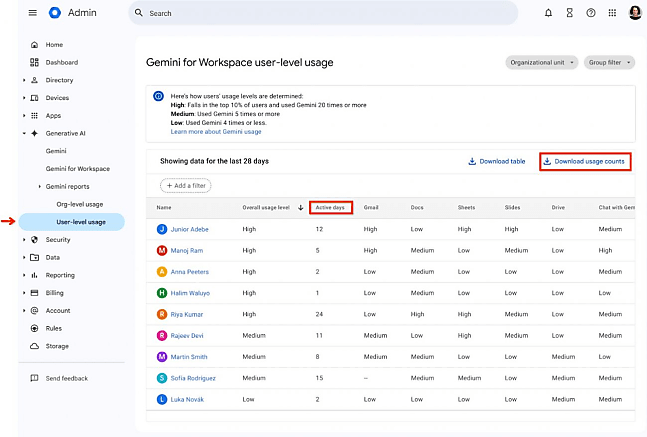The width and height of the screenshot is (647, 437).
Task: Expand the Gemini reports arrow
Action: (x=40, y=187)
